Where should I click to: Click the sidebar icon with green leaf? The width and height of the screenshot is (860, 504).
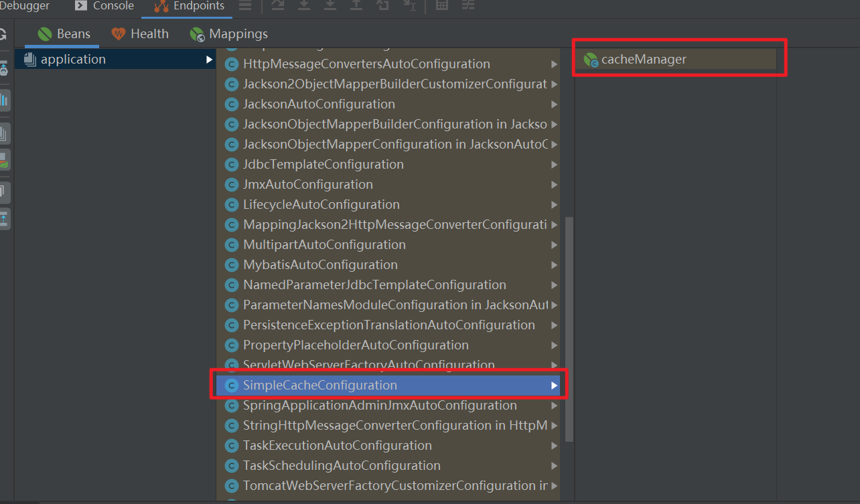tap(4, 160)
